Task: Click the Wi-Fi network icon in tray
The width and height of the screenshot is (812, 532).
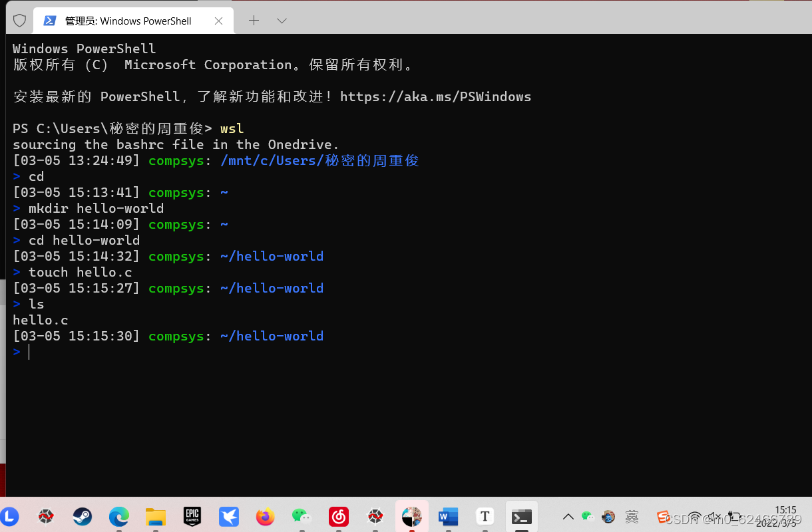Action: tap(695, 516)
